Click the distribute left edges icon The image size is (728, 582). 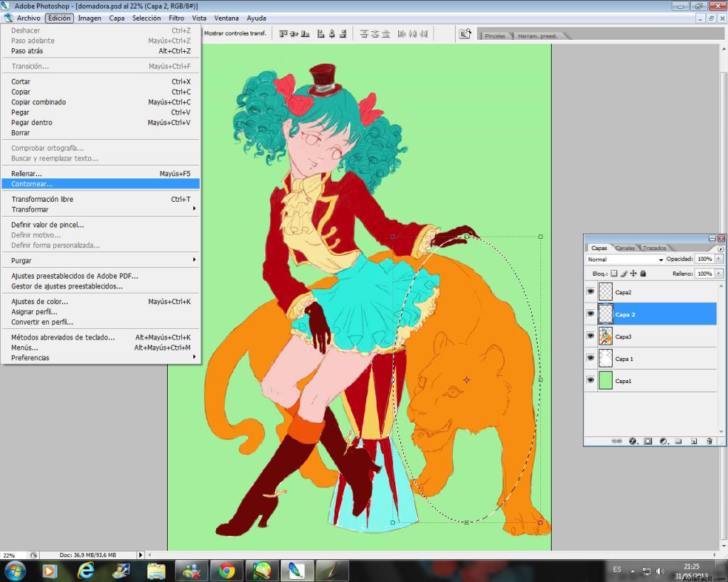coord(402,34)
